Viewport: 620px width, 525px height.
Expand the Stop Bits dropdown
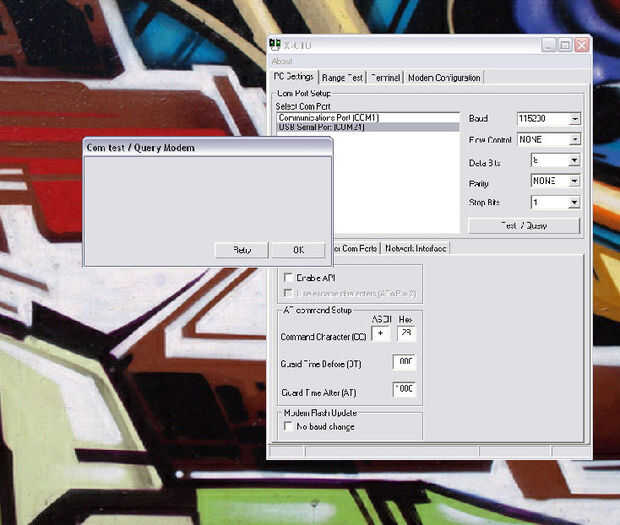pyautogui.click(x=574, y=203)
